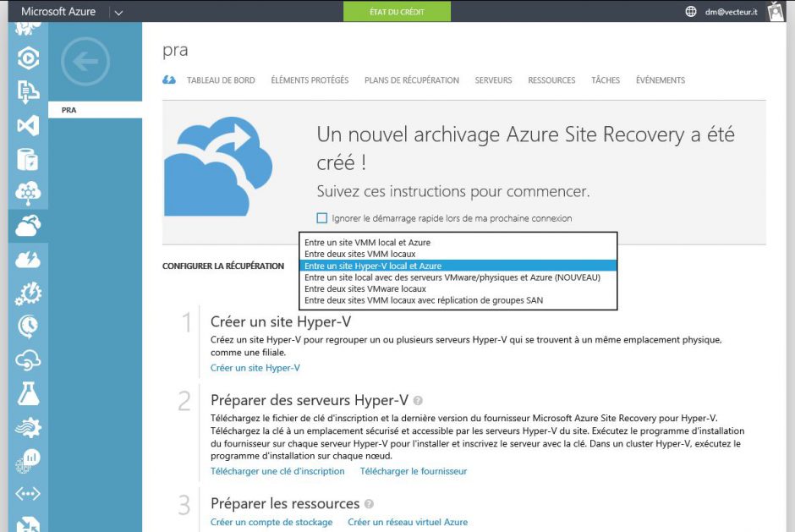The image size is (795, 532).
Task: Click the quick start cloud icon before Tableau de bord
Action: coord(169,80)
